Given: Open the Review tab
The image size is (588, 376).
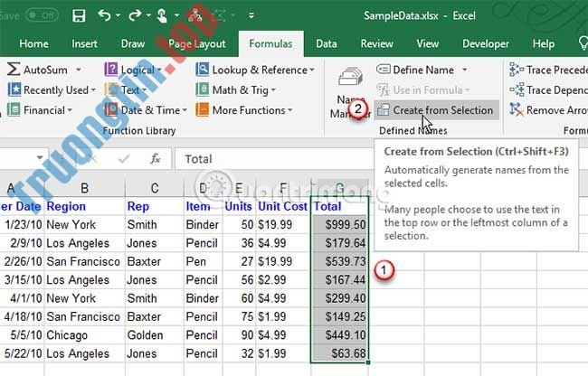Looking at the screenshot, I should tap(377, 43).
